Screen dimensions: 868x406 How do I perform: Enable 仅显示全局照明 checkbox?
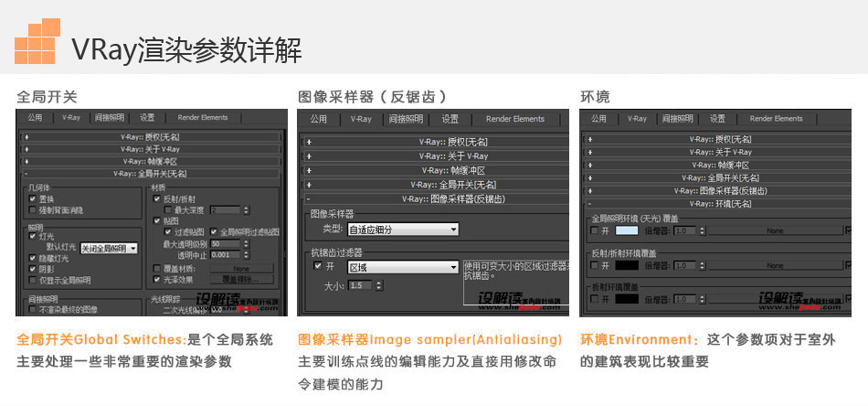33,280
